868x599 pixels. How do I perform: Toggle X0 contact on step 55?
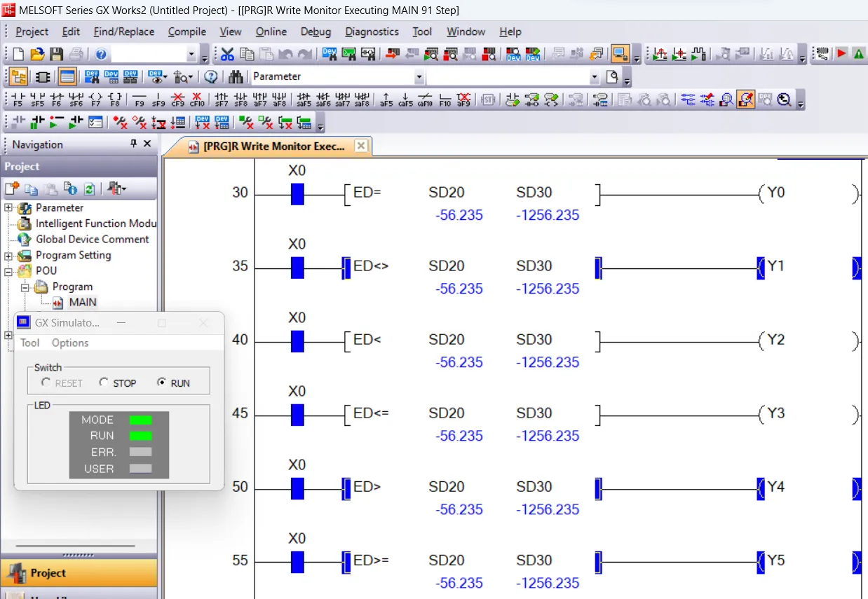tap(297, 562)
